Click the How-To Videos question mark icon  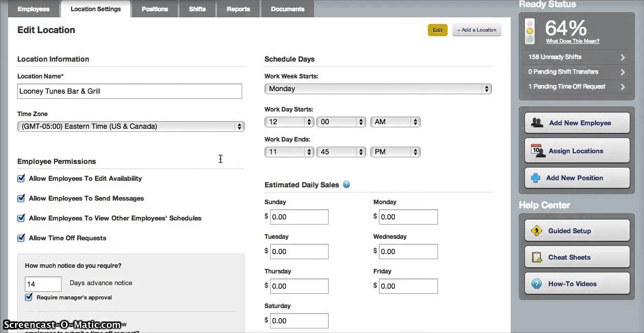(x=537, y=284)
